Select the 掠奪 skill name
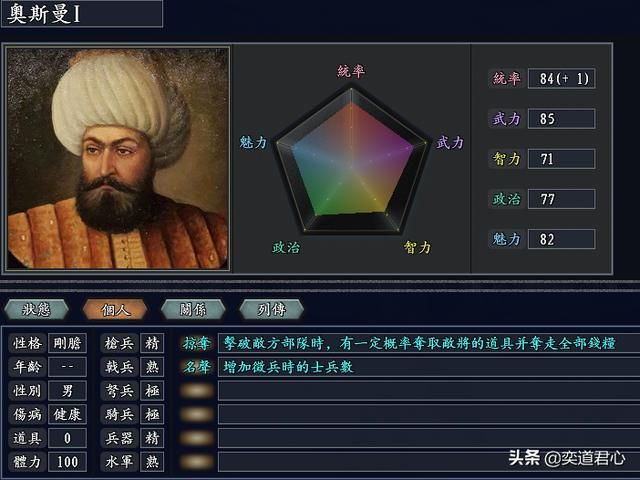 [x=197, y=343]
